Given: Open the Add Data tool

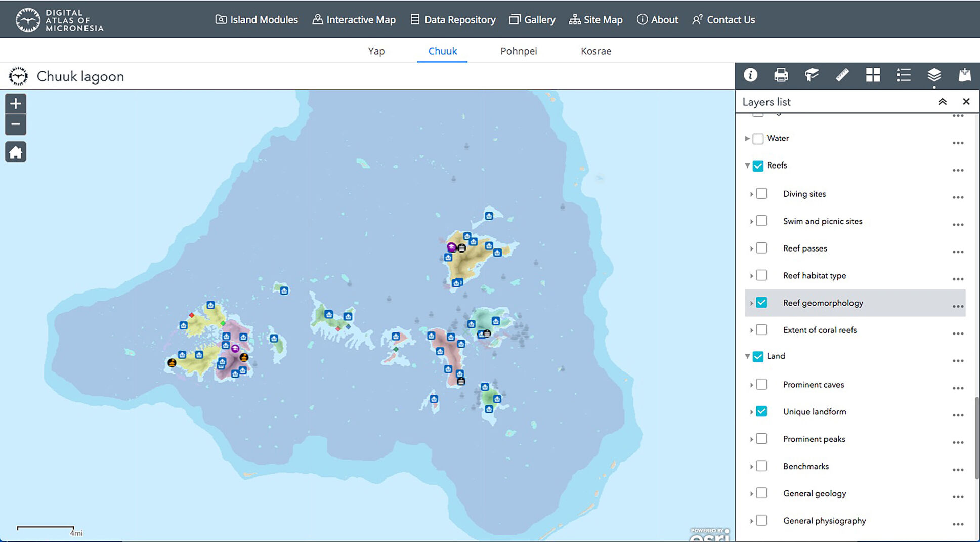Looking at the screenshot, I should [x=965, y=75].
